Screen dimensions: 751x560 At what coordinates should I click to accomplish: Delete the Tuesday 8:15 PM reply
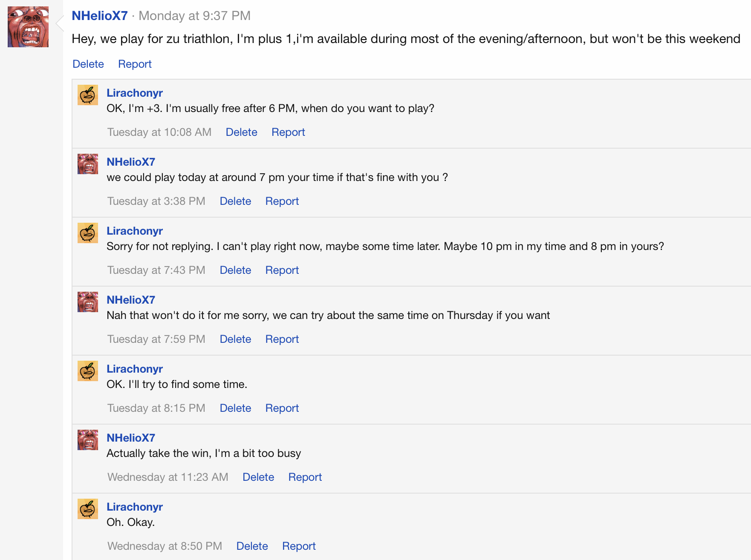[235, 408]
